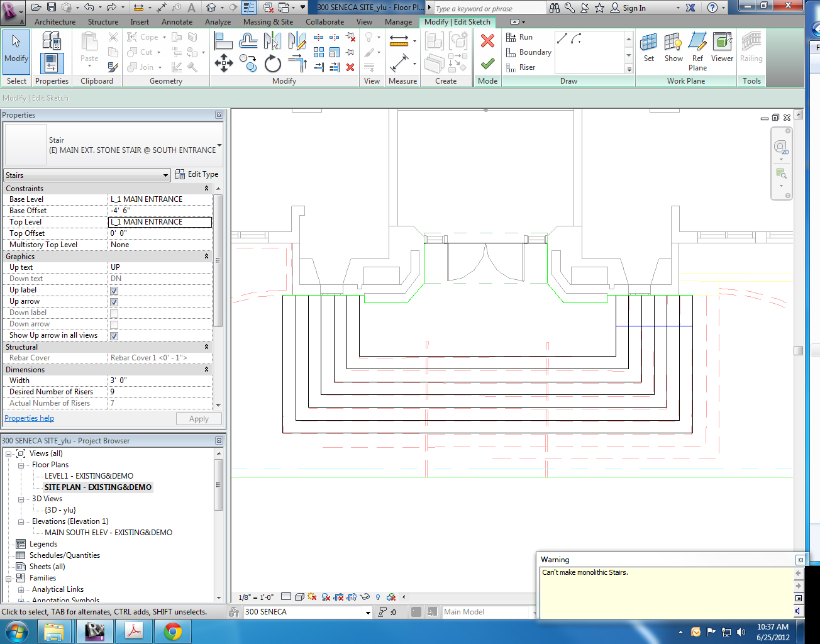Click the Desired Number of Risers field

tap(160, 392)
